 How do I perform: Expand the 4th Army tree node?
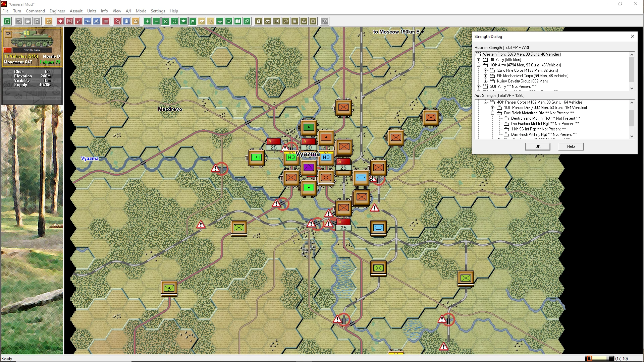(479, 60)
